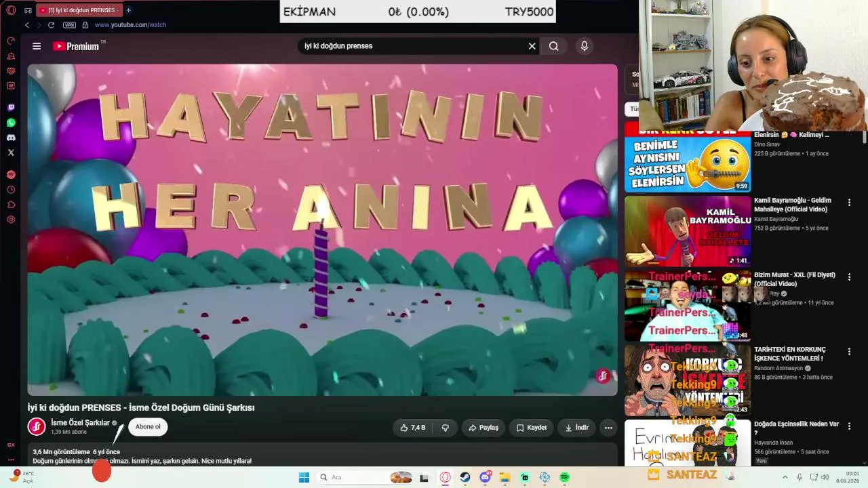Viewport: 868px width, 488px height.
Task: Open options for İşkence Yöntemleri video
Action: tap(849, 352)
